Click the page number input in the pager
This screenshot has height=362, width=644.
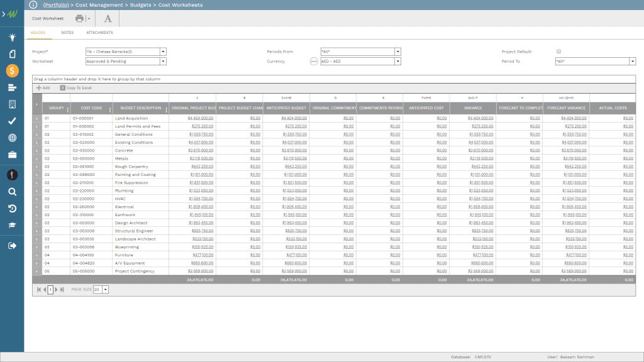49,290
